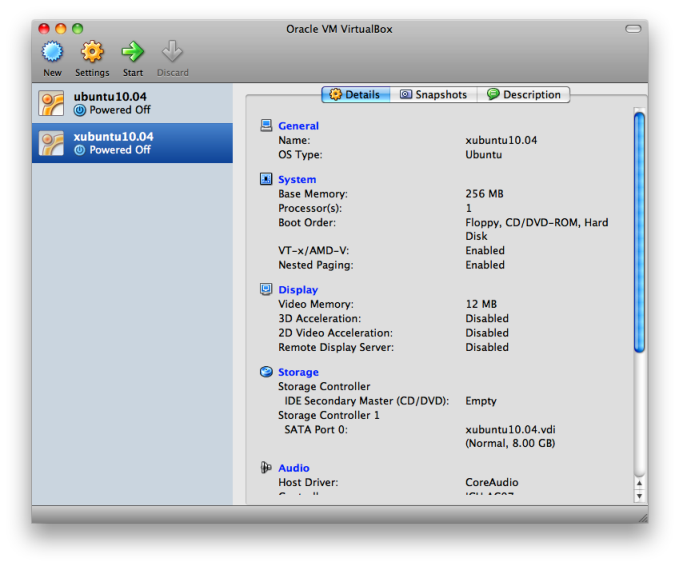Viewport: 679px width, 566px height.
Task: Click the Boot Order label
Action: click(x=307, y=223)
